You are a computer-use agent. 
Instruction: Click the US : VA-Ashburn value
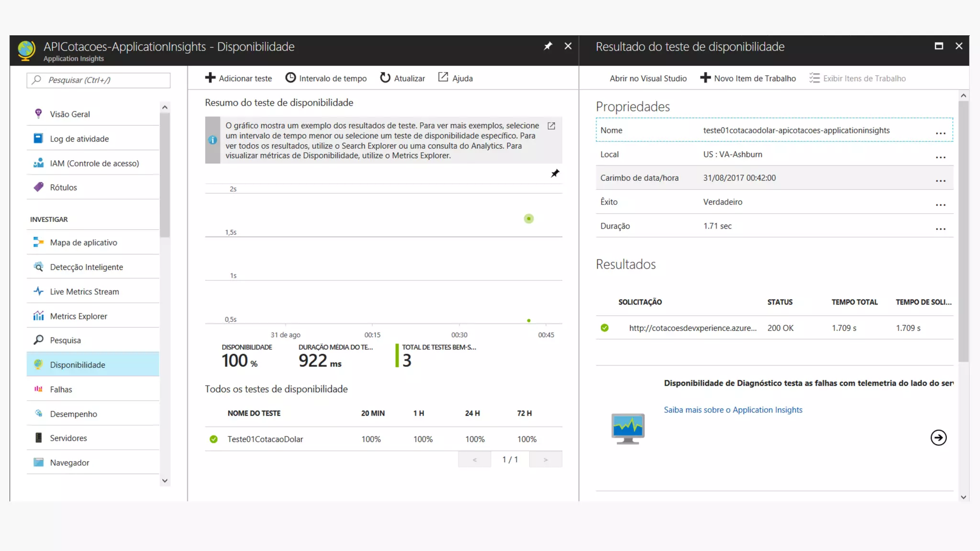tap(733, 154)
